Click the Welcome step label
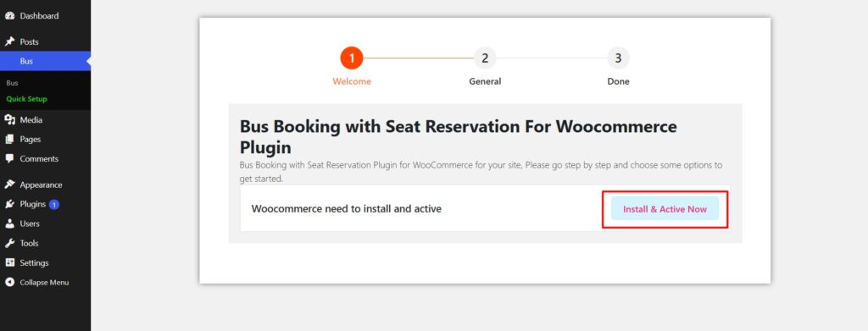 point(352,81)
